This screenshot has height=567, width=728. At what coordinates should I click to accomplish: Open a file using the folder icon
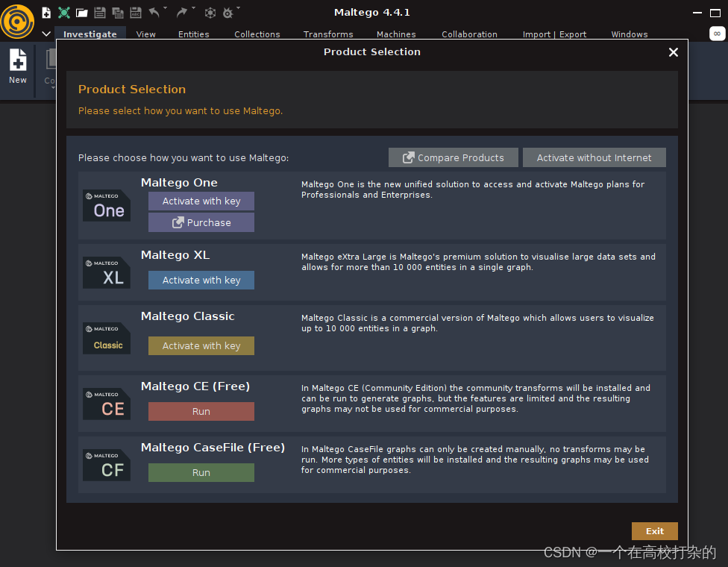(82, 13)
